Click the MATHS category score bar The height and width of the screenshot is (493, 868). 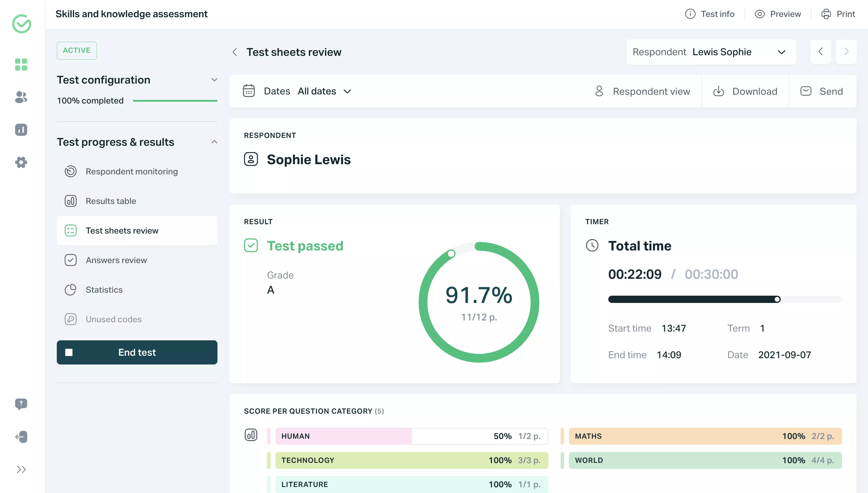pos(705,436)
